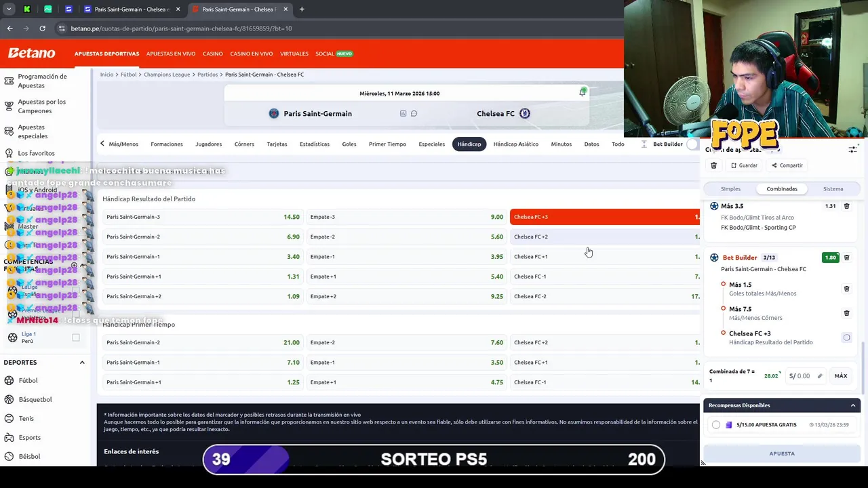Screen dimensions: 868x488
Task: Check the Liga 1 Perú checkbox
Action: 76,338
